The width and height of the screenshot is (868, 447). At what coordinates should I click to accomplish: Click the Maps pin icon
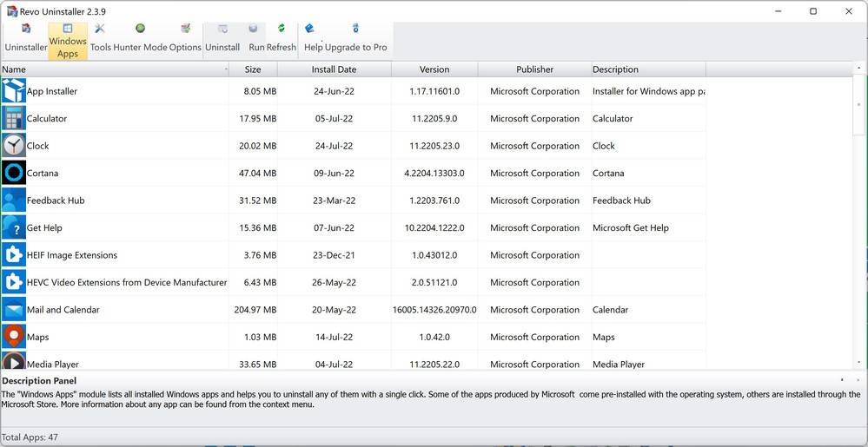13,337
